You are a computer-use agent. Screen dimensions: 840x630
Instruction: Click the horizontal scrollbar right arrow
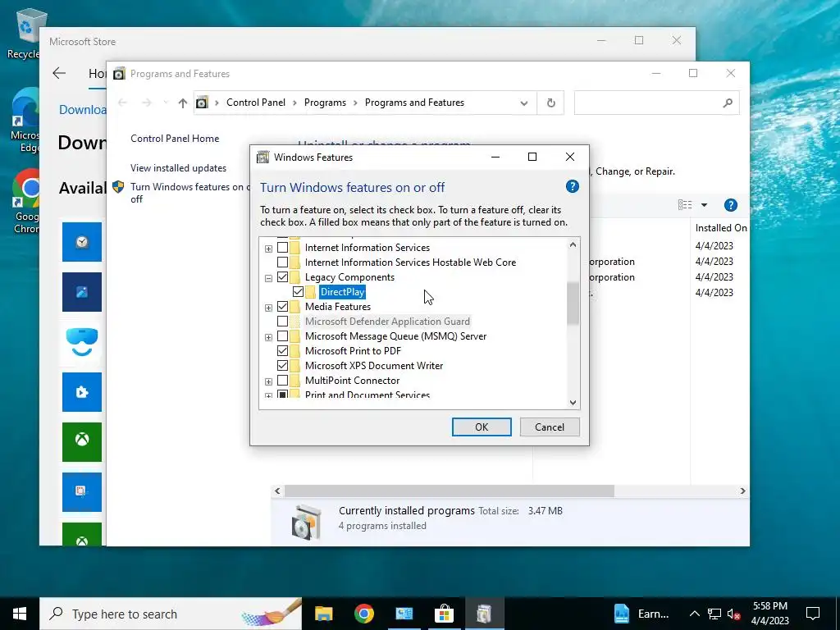coord(742,491)
